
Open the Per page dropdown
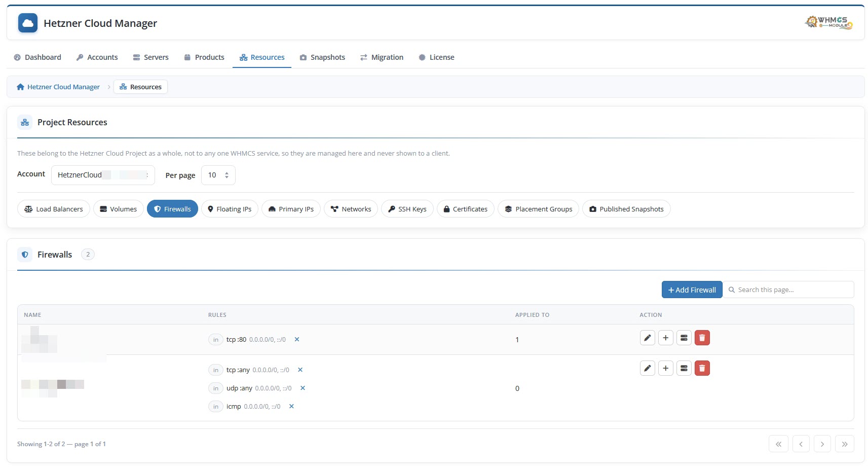tap(218, 175)
